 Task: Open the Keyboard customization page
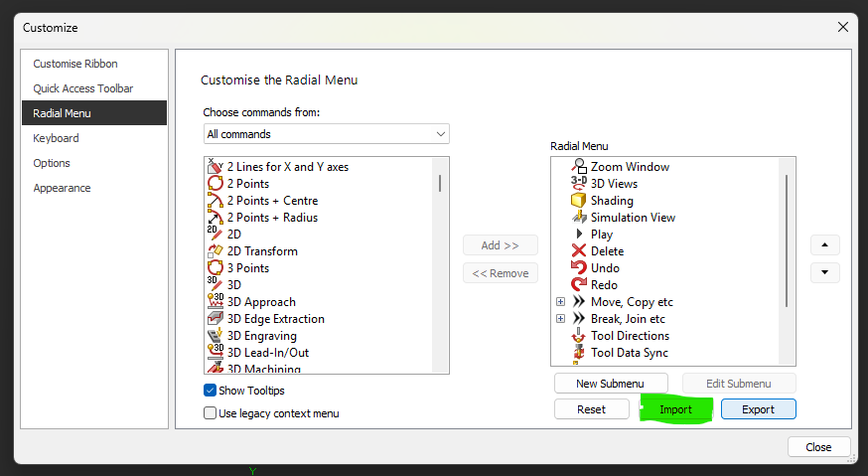click(56, 138)
